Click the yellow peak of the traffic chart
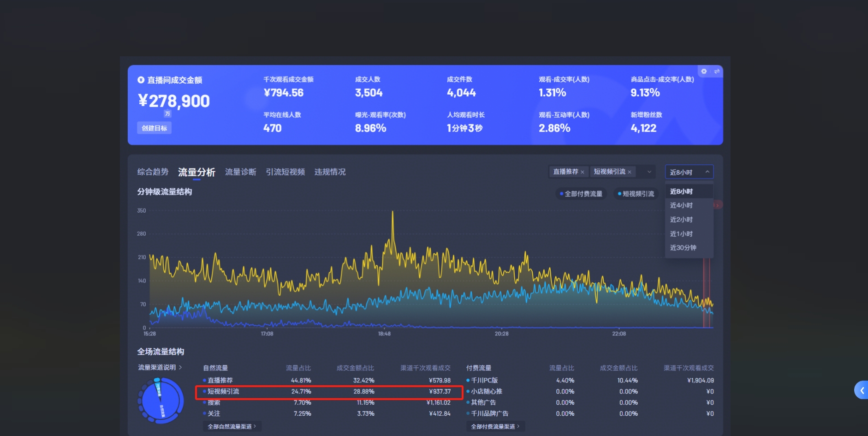 (392, 212)
